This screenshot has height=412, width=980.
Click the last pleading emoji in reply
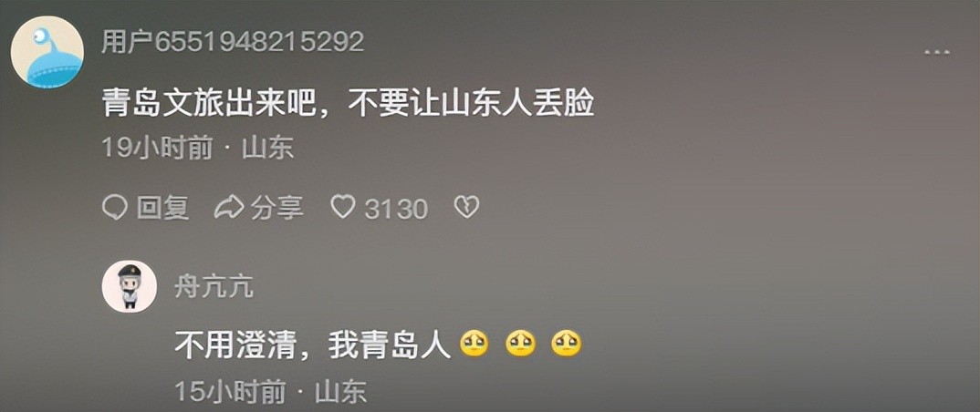(x=567, y=344)
